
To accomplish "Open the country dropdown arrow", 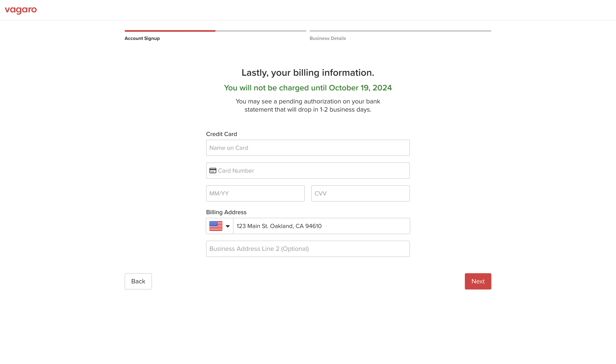I will pyautogui.click(x=228, y=226).
